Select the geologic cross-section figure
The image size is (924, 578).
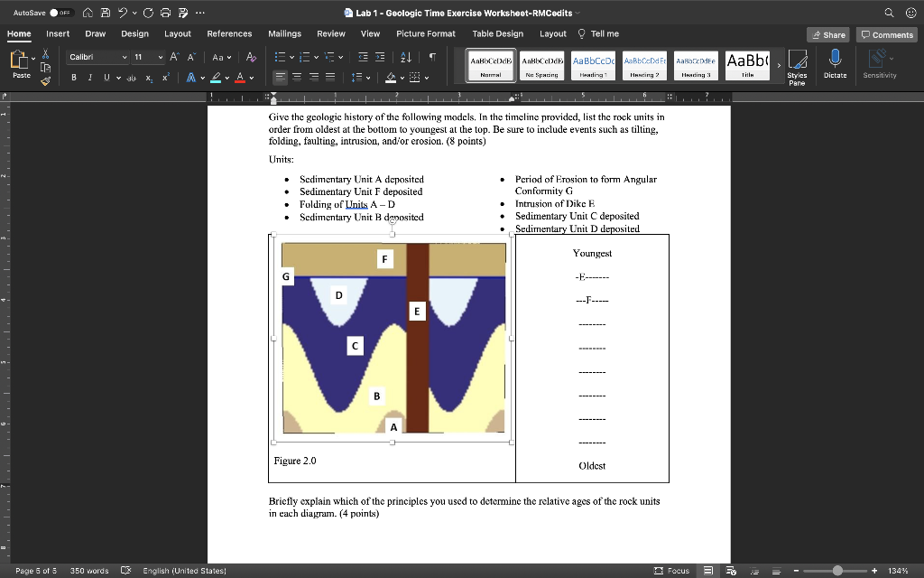393,338
